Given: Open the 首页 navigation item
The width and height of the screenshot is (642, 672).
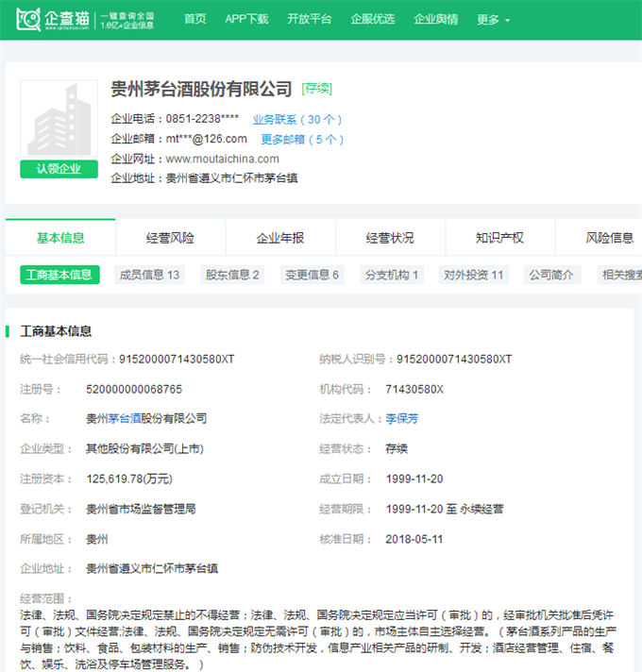Looking at the screenshot, I should [x=195, y=19].
